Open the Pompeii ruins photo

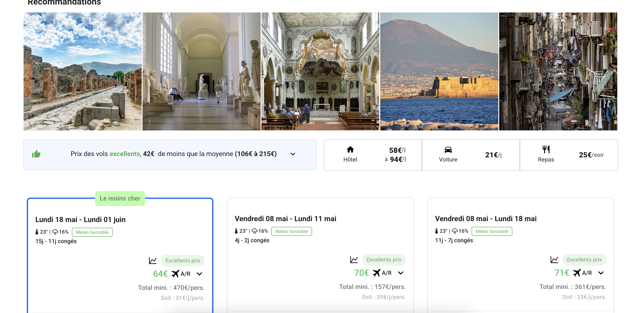click(82, 71)
